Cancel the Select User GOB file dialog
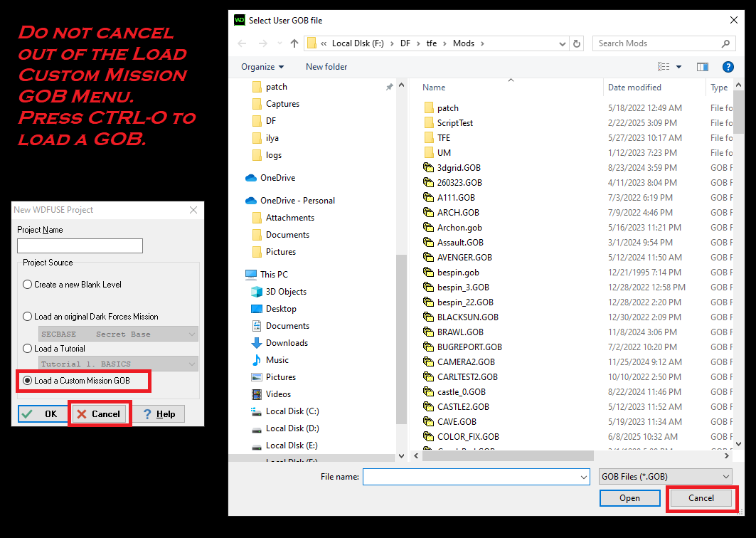The height and width of the screenshot is (538, 756). (701, 498)
